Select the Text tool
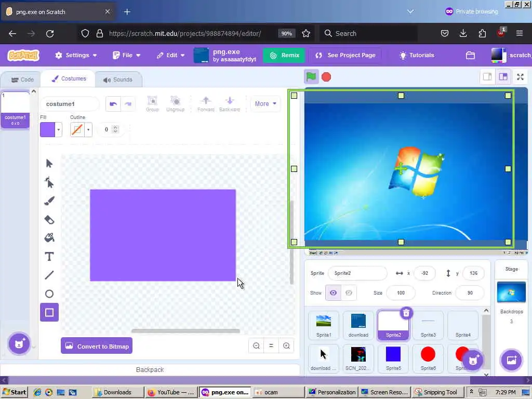The height and width of the screenshot is (399, 532). point(49,257)
